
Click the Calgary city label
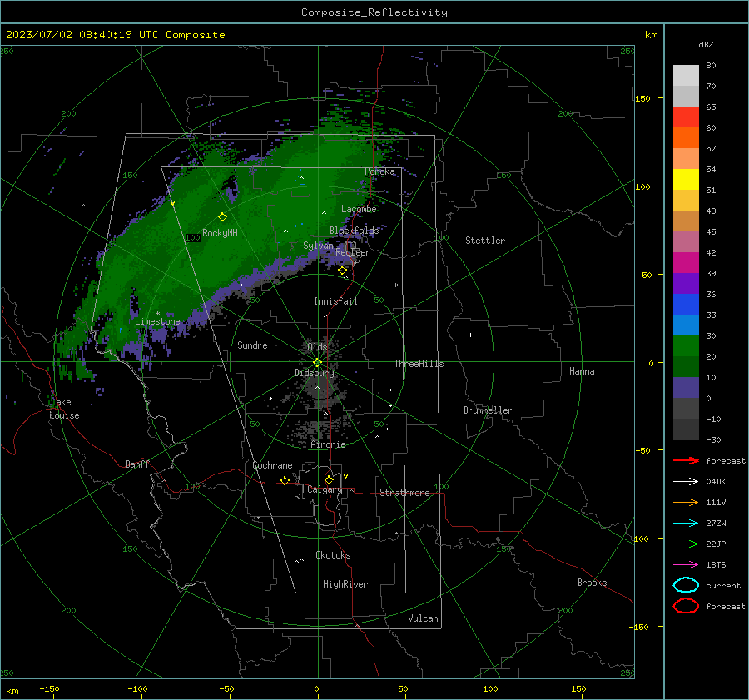[325, 489]
